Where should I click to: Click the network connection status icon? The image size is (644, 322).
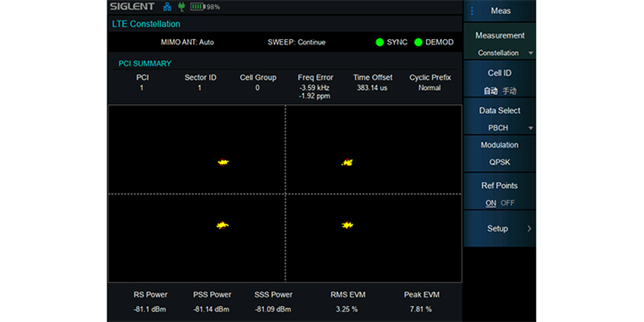point(167,7)
